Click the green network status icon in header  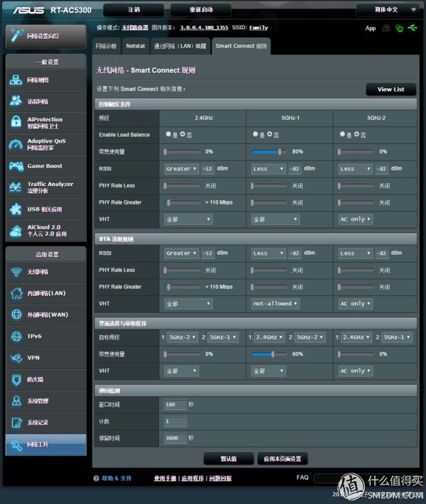click(x=399, y=28)
